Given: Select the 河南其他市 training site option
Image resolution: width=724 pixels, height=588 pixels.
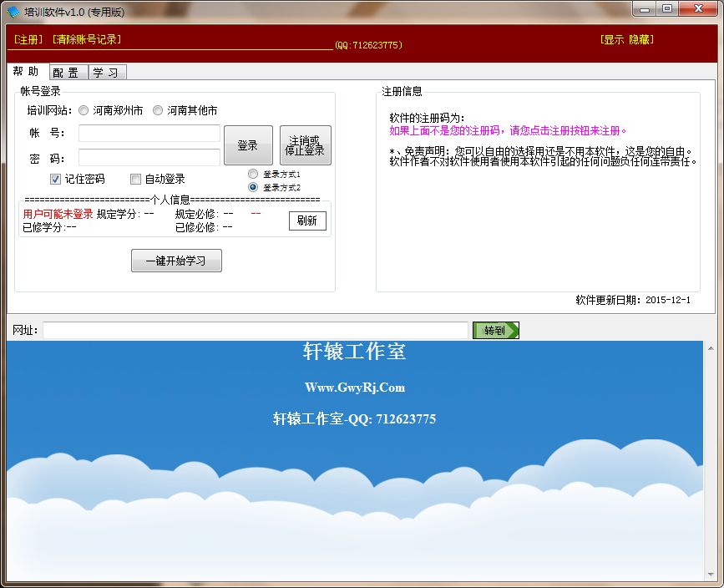Looking at the screenshot, I should tap(159, 110).
